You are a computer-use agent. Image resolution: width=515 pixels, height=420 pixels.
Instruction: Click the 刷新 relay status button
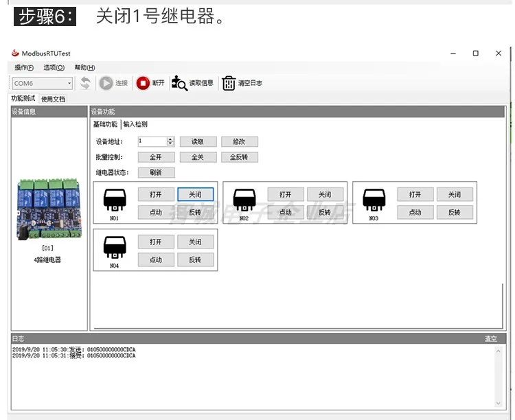[x=156, y=172]
